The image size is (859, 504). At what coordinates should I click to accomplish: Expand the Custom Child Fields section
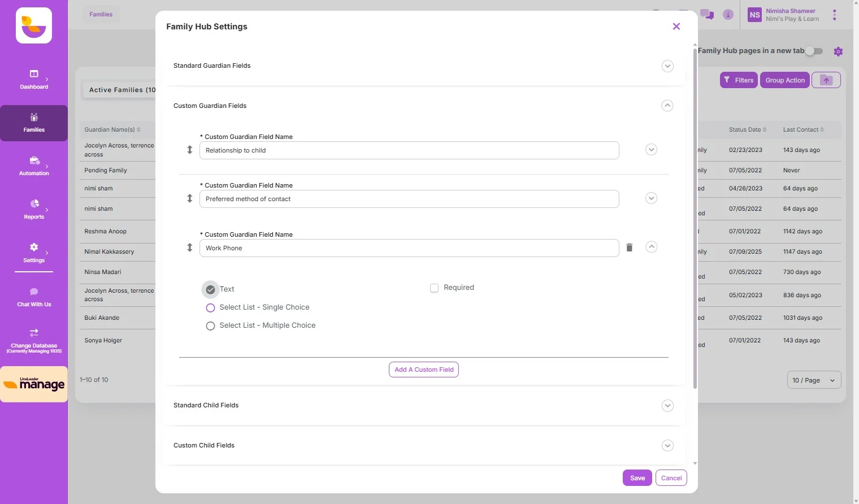667,446
